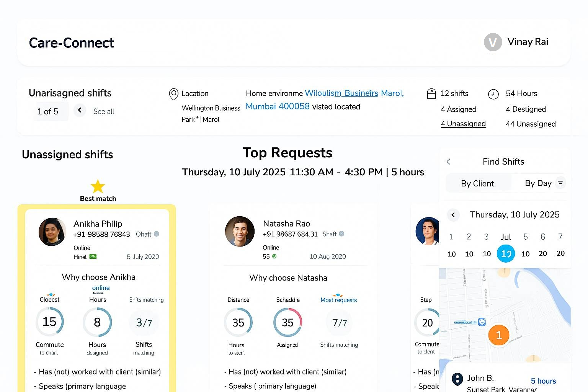Switch to the By Client tab

[x=478, y=183]
